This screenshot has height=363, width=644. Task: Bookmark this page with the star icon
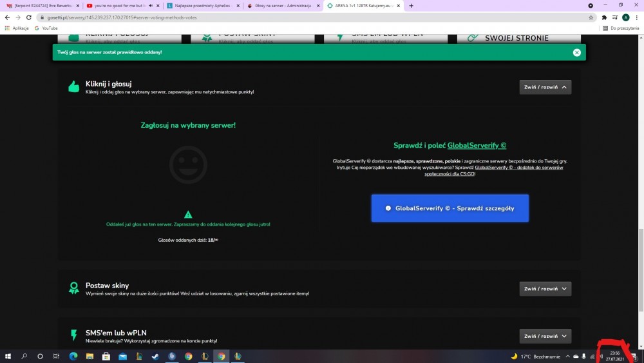591,17
